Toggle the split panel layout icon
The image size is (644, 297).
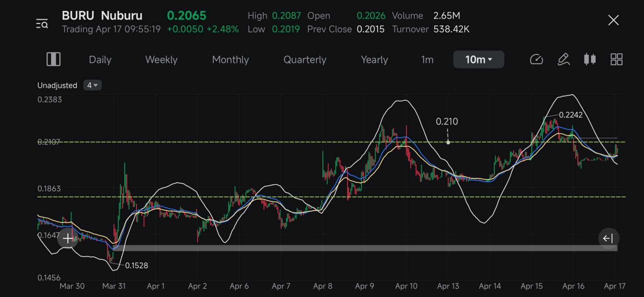(x=54, y=59)
